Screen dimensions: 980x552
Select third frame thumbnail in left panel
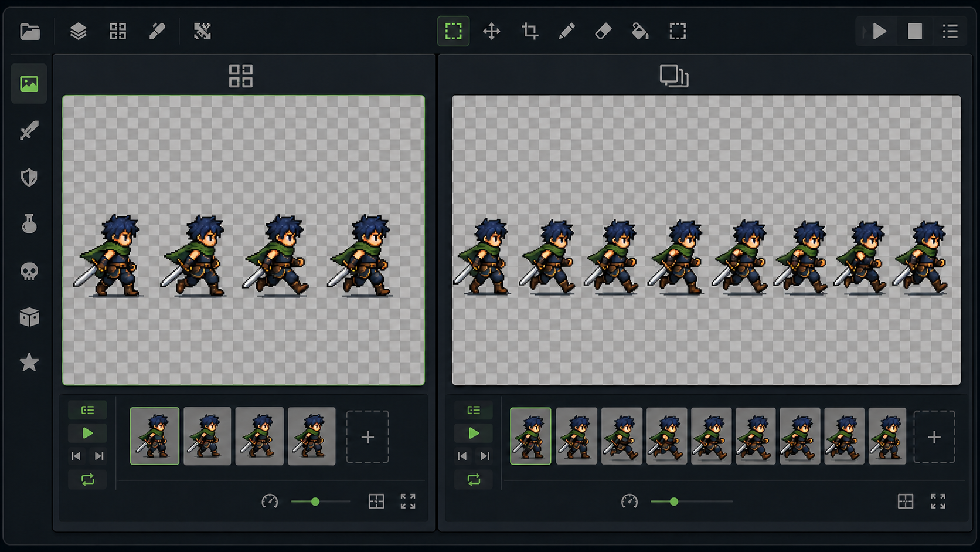[x=260, y=436]
